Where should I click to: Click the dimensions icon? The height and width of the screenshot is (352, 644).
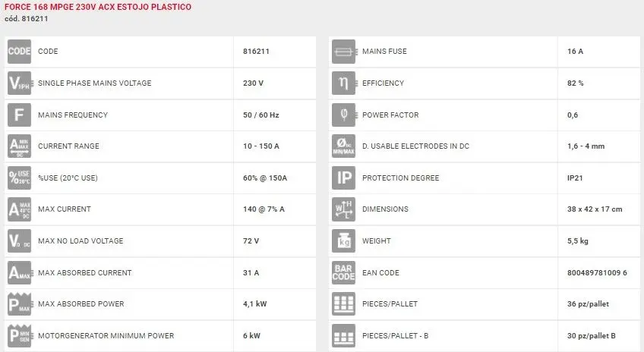[344, 209]
